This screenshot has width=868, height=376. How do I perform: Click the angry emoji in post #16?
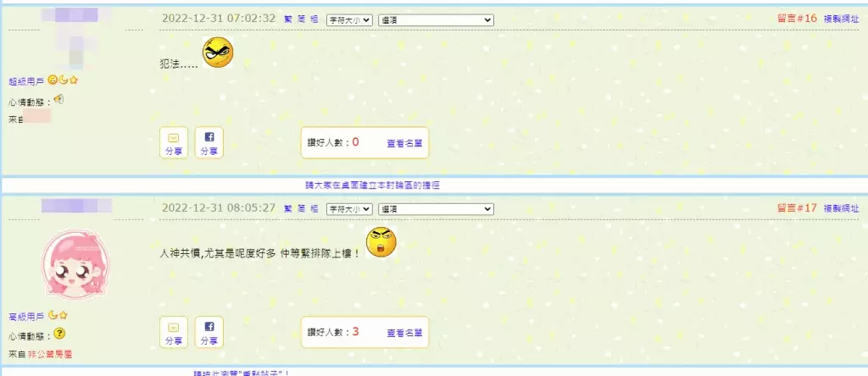click(x=218, y=53)
